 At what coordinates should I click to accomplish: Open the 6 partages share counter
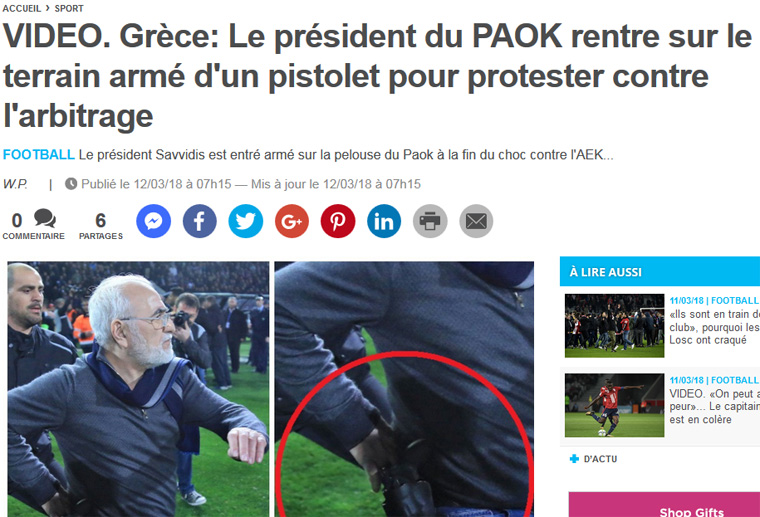coord(101,226)
